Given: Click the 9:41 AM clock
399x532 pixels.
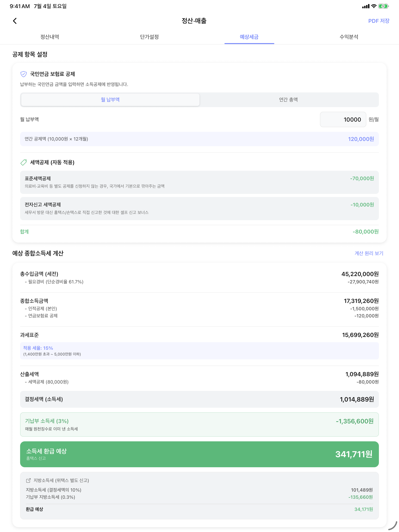Looking at the screenshot, I should click(x=20, y=6).
